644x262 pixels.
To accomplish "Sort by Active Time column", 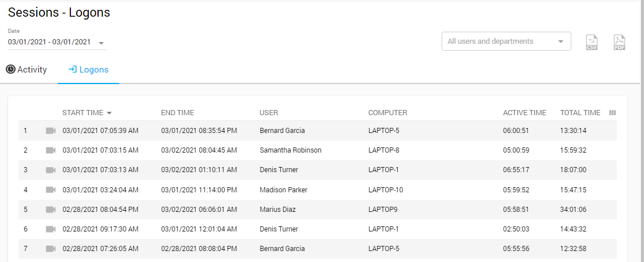I will coord(524,113).
